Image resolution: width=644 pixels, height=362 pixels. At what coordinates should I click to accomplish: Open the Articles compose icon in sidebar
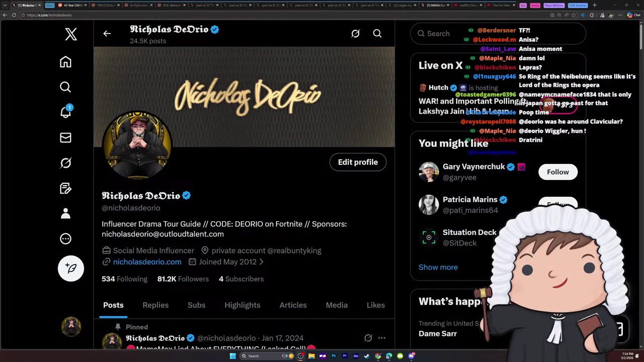tap(65, 189)
